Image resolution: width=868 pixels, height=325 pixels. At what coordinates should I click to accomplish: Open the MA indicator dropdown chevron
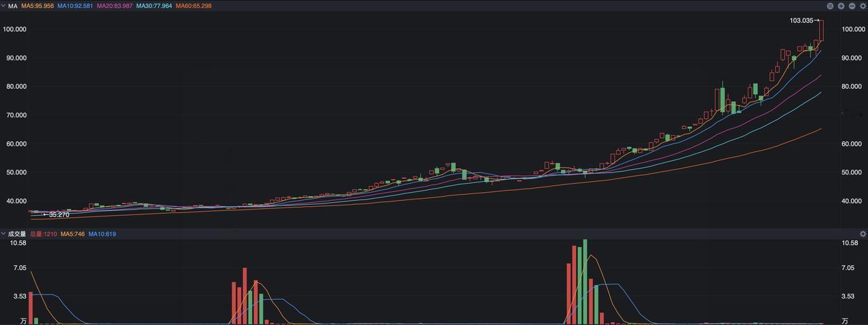3,5
